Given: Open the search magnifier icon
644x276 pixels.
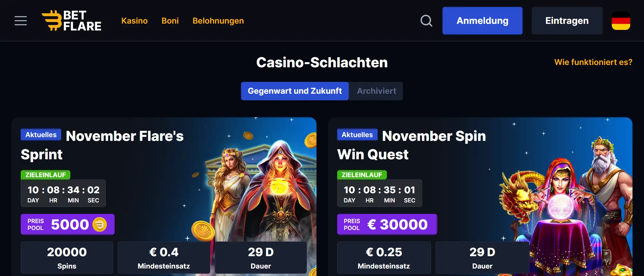Looking at the screenshot, I should pos(426,21).
